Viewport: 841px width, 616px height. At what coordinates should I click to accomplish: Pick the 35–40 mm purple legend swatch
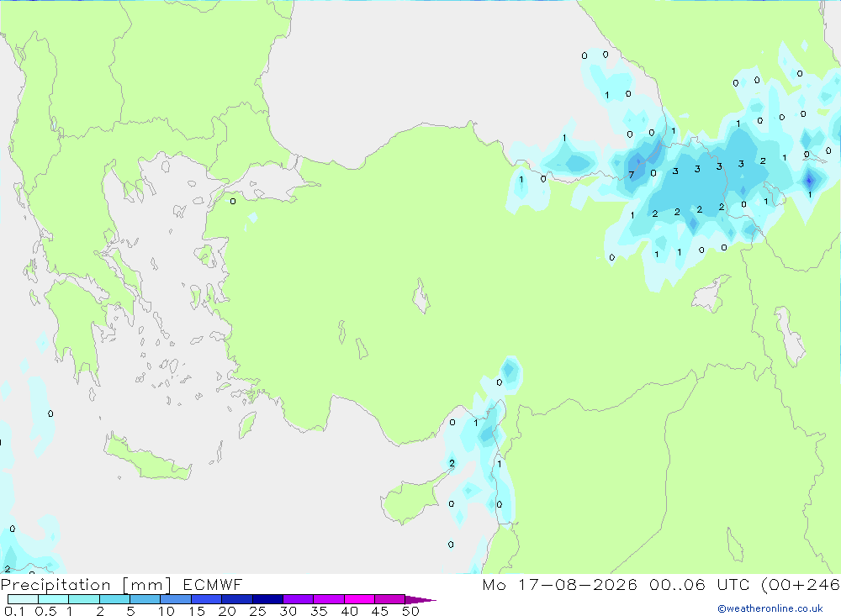[x=329, y=599]
